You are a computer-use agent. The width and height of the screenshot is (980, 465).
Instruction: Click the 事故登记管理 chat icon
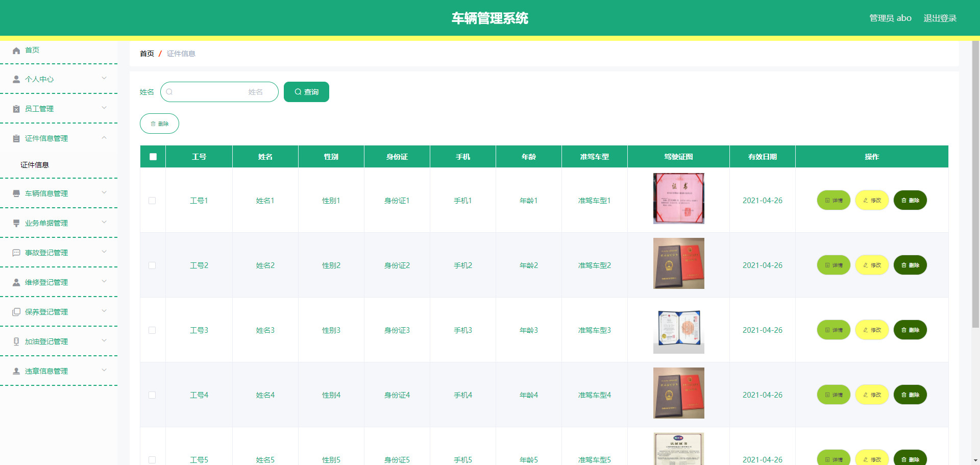point(16,253)
